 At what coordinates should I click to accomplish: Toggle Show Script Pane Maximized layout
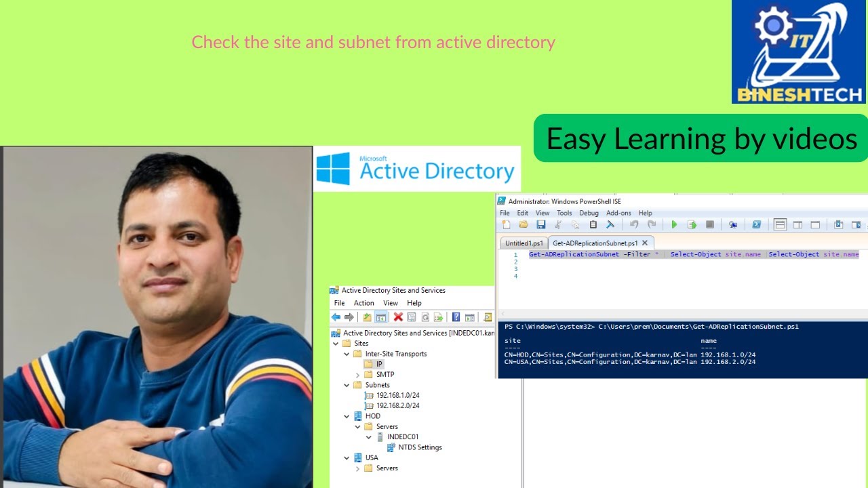tap(815, 224)
